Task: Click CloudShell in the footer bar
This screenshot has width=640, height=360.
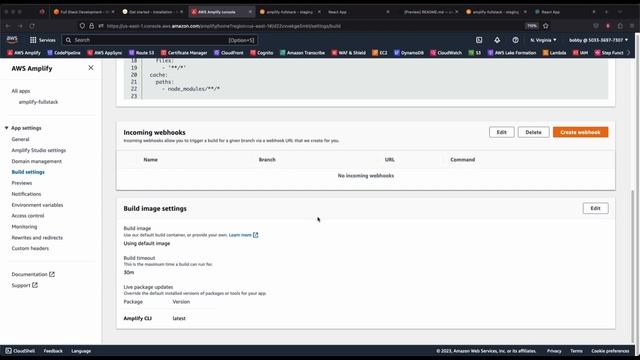Action: coord(20,351)
